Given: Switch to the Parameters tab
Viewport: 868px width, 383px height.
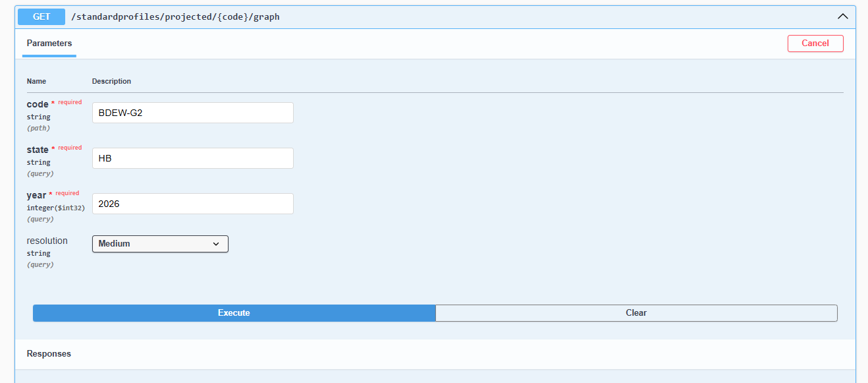Looking at the screenshot, I should (49, 44).
